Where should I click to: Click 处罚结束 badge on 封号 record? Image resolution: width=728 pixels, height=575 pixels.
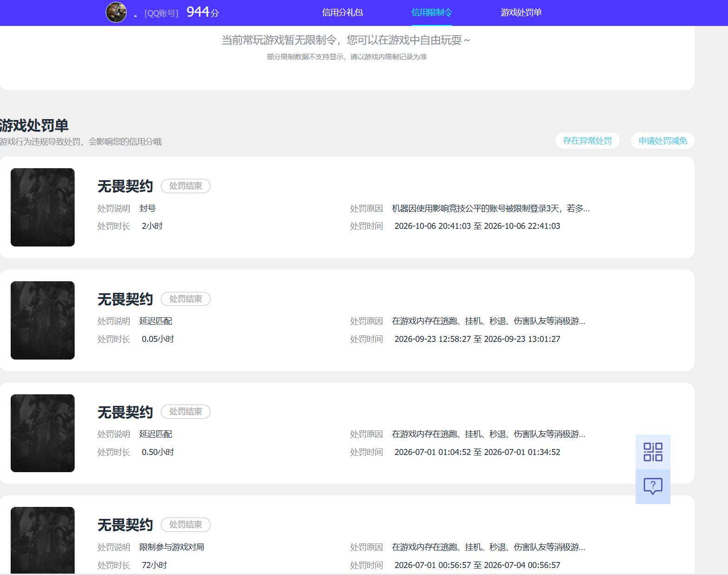185,186
